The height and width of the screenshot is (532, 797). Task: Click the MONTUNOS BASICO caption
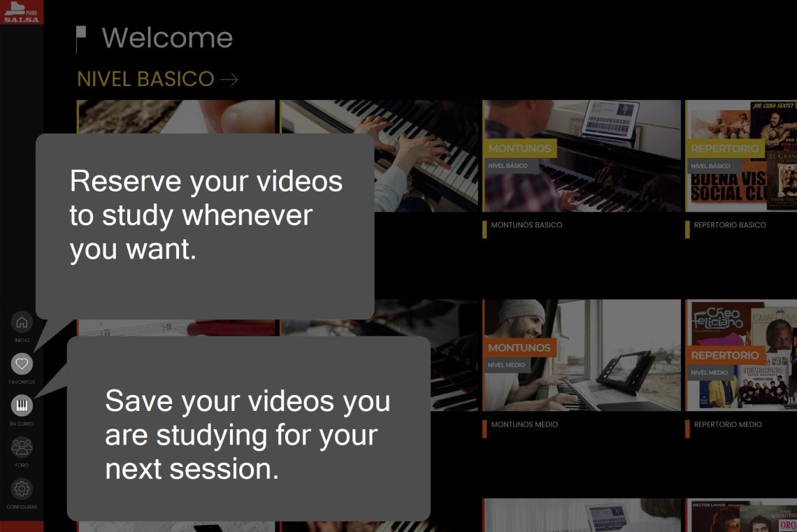click(x=526, y=225)
